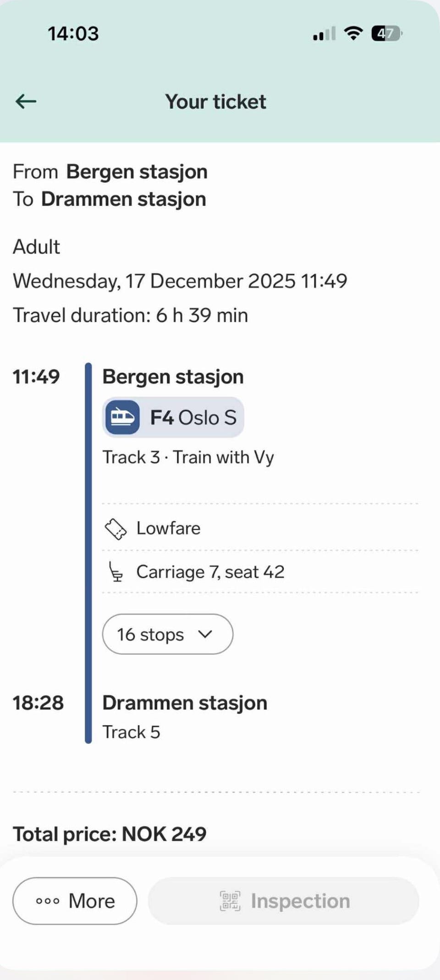Tap the Wednesday, 17 December 2025 date line

point(180,281)
